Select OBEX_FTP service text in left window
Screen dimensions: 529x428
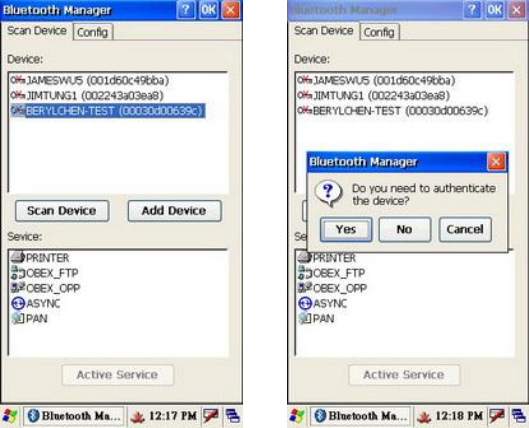(52, 273)
